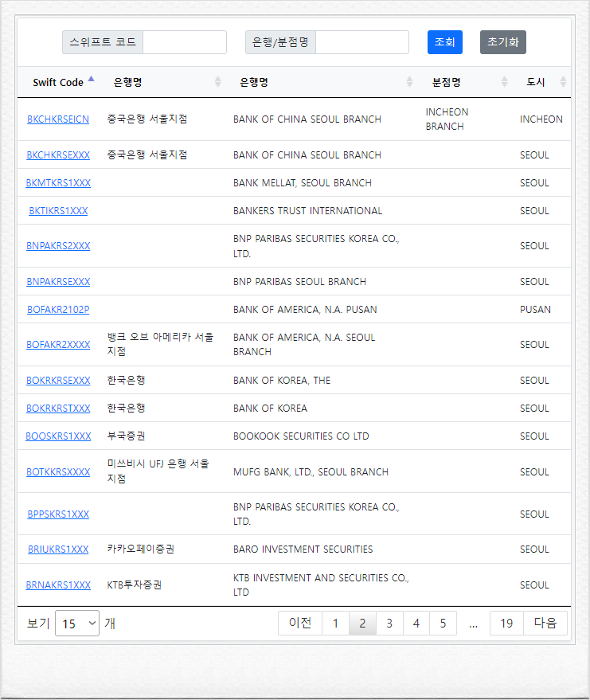Select pagination page 1
Screen dimensions: 590x700
[x=335, y=623]
